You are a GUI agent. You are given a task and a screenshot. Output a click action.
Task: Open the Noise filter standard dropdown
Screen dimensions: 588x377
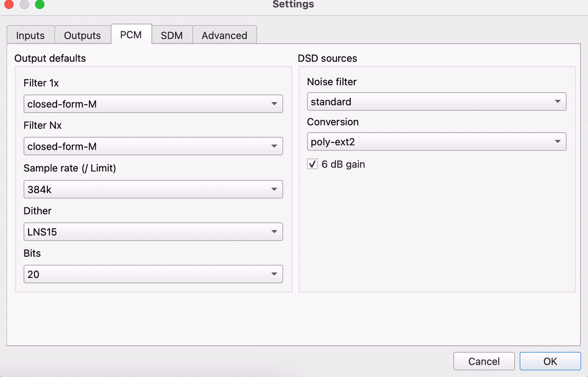(436, 101)
